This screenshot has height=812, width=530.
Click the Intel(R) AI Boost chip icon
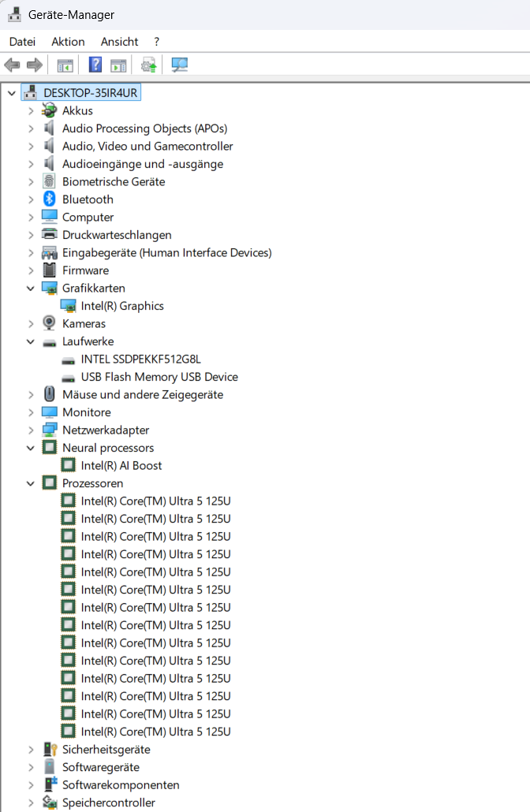point(68,465)
